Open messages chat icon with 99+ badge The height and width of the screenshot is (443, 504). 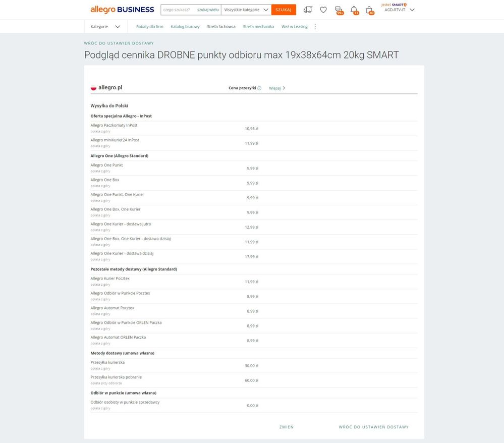tap(339, 10)
